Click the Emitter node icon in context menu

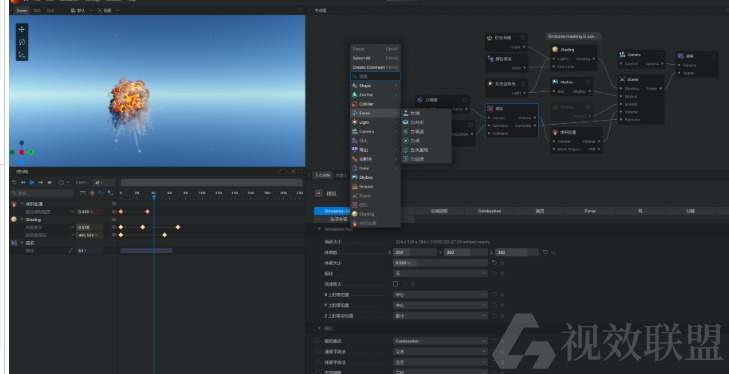[x=355, y=94]
